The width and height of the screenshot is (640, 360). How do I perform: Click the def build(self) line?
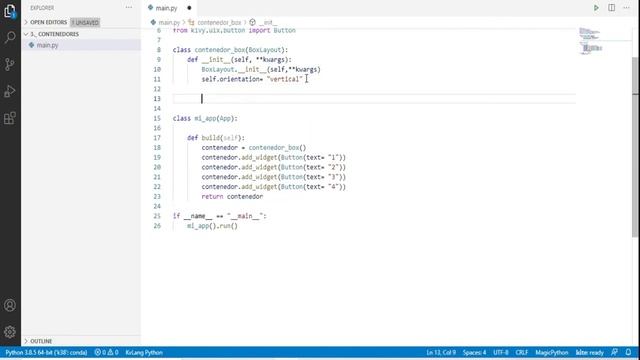point(216,138)
